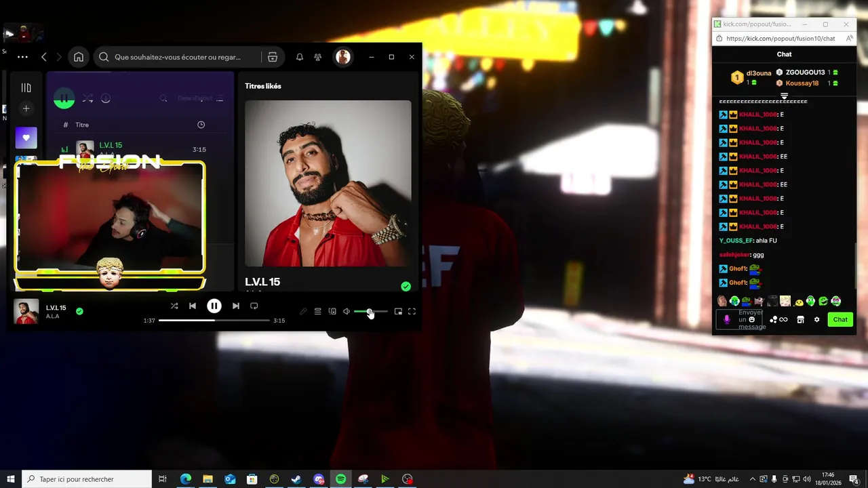The width and height of the screenshot is (868, 488).
Task: Open the Browse icon in search bar
Action: [x=273, y=57]
